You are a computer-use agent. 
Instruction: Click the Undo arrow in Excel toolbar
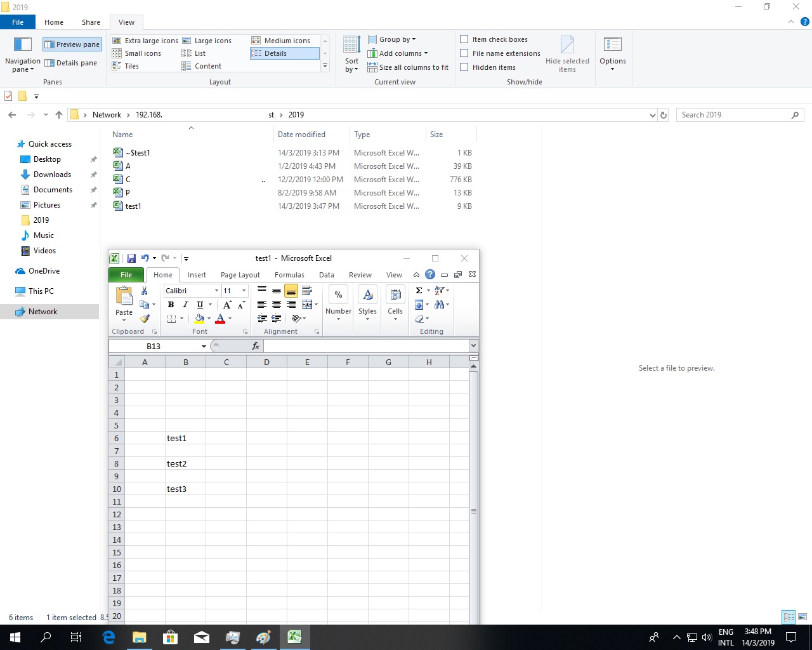145,258
